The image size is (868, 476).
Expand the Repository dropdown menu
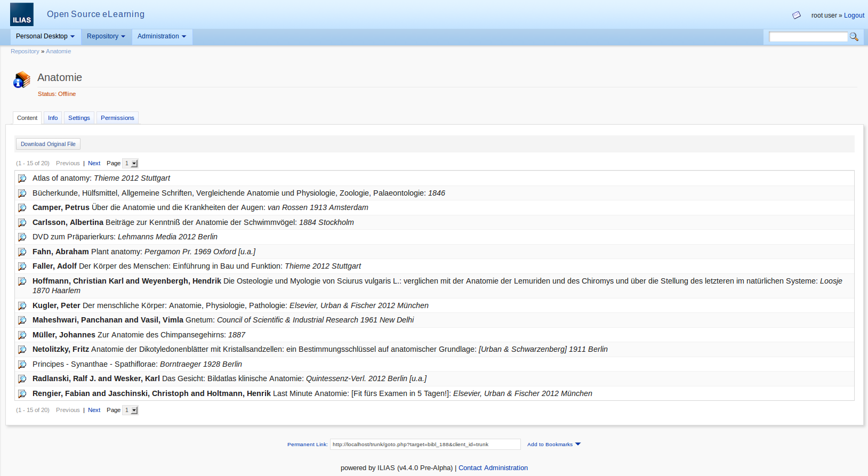pyautogui.click(x=106, y=36)
